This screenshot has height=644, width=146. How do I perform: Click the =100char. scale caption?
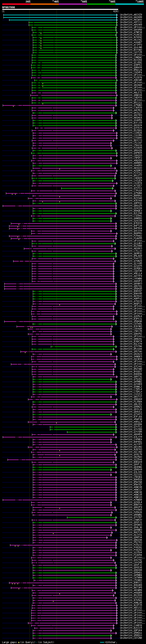pyautogui.click(x=111, y=642)
